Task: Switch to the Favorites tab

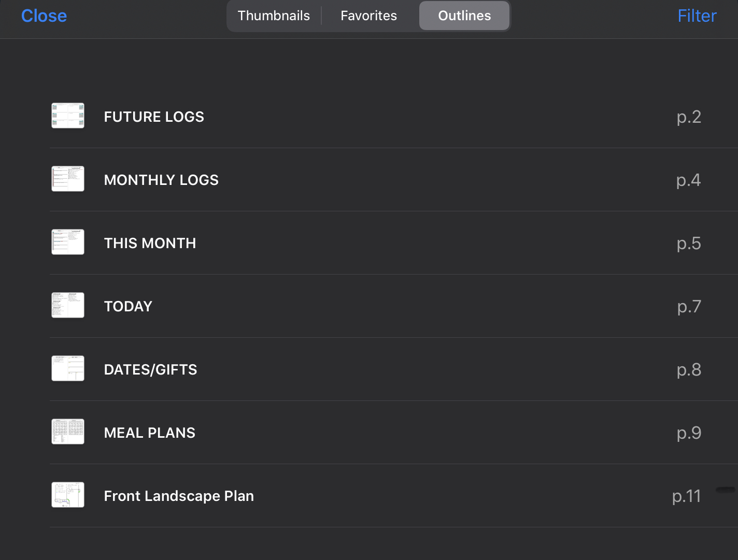Action: [368, 16]
